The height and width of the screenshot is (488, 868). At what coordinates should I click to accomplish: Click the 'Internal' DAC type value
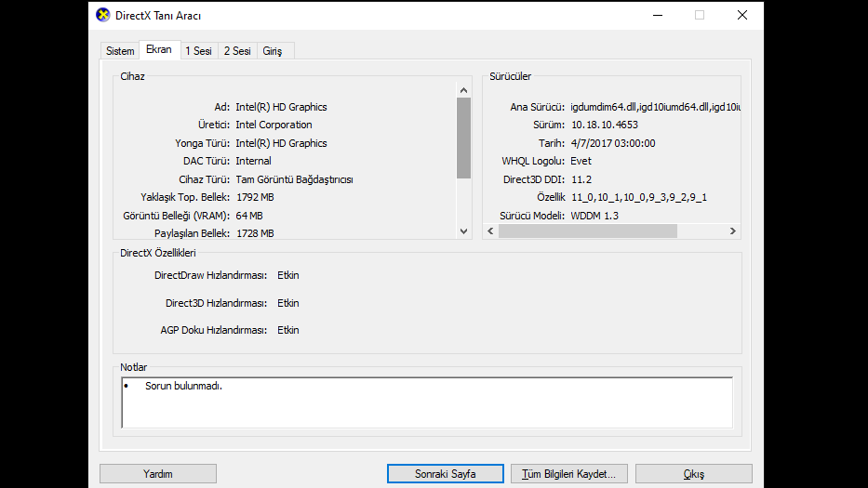click(254, 161)
